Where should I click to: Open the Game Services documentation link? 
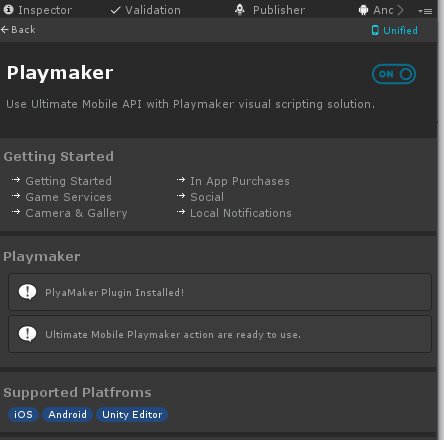pos(69,197)
